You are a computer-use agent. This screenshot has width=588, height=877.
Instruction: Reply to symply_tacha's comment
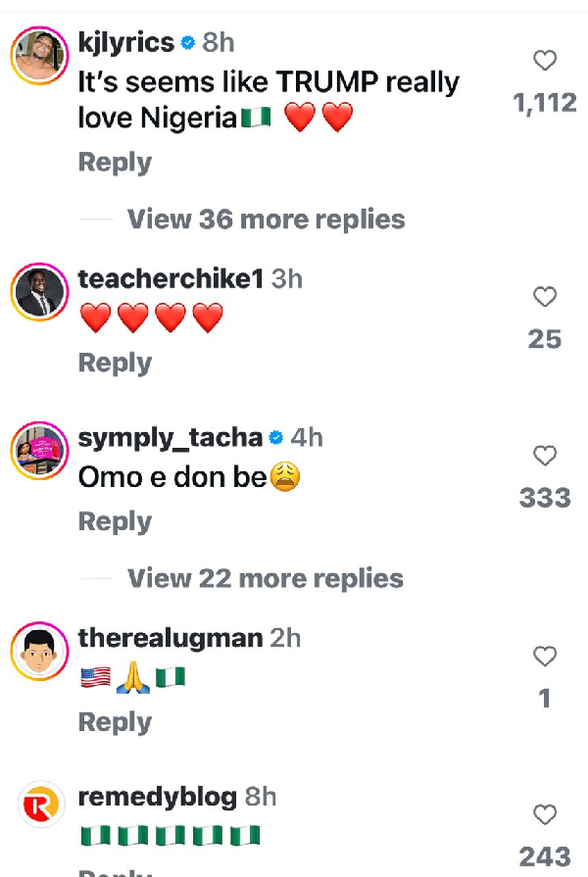click(115, 521)
